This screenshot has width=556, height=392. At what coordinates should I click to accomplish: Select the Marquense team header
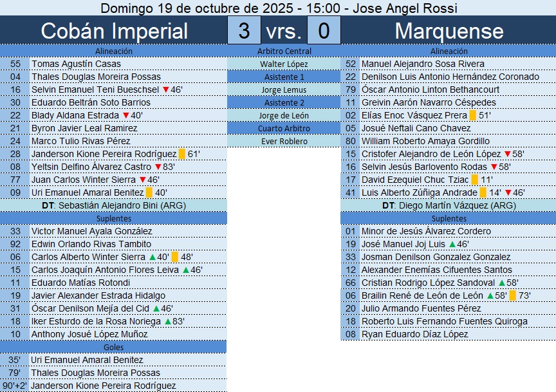pyautogui.click(x=449, y=31)
